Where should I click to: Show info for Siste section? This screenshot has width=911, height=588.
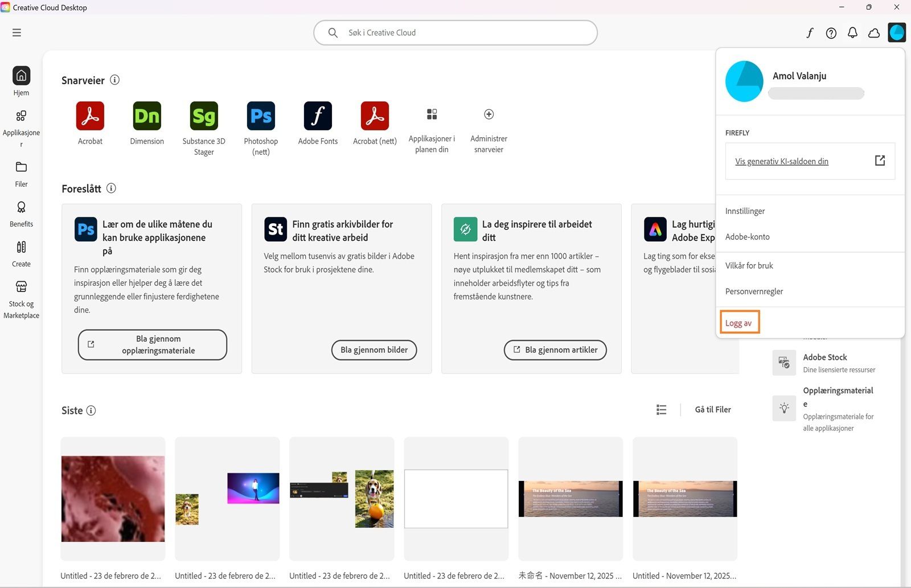pos(91,410)
